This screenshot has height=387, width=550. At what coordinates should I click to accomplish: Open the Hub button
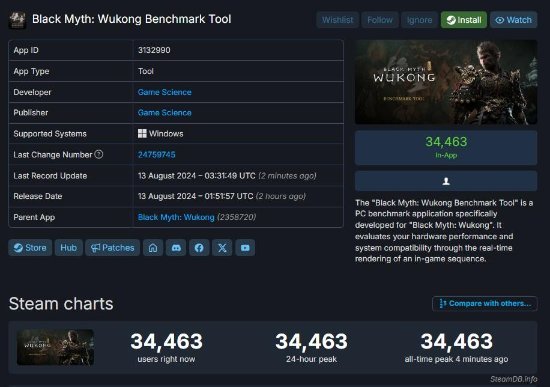68,248
